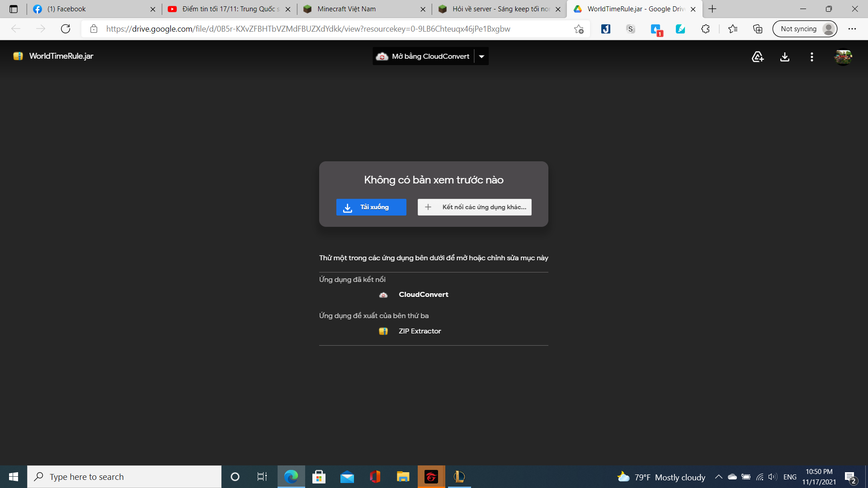Click the download icon in Drive header
The image size is (868, 488).
tap(785, 56)
